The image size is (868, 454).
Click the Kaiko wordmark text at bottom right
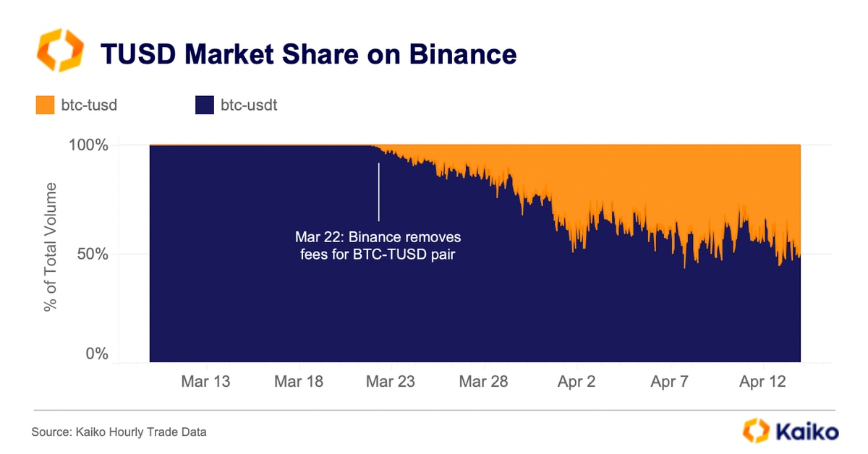(x=807, y=432)
